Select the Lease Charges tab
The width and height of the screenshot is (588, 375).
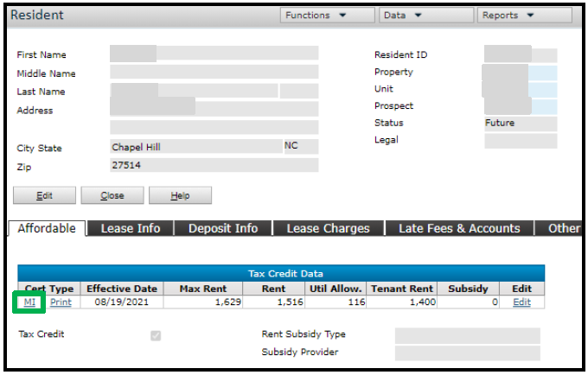coord(328,228)
